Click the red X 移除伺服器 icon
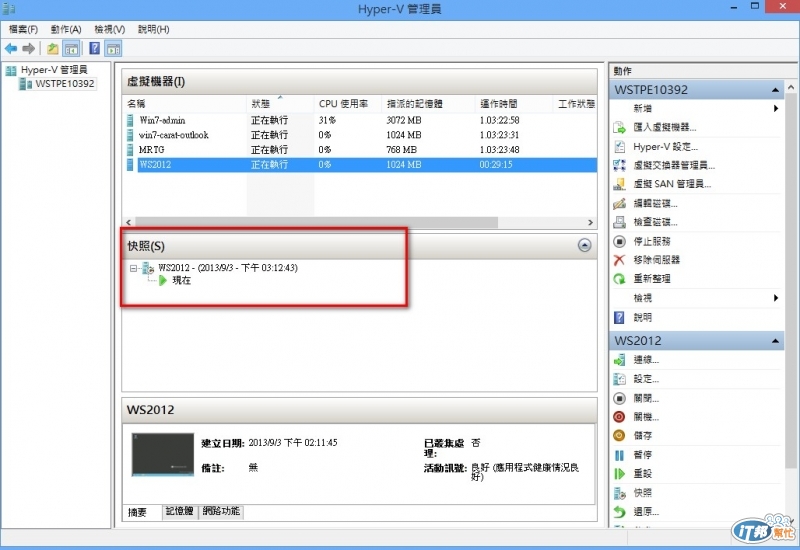This screenshot has height=550, width=800. coord(619,260)
